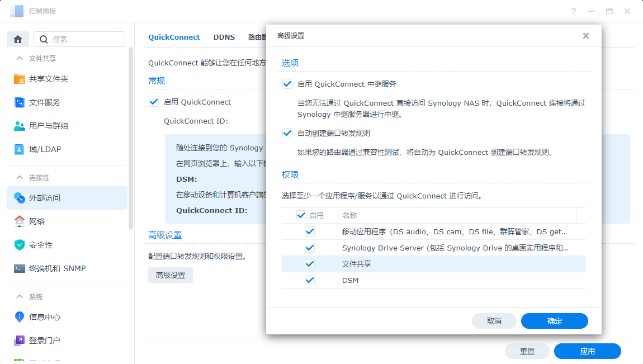This screenshot has width=643, height=364.
Task: Click the 名称 column header
Action: tap(457, 215)
